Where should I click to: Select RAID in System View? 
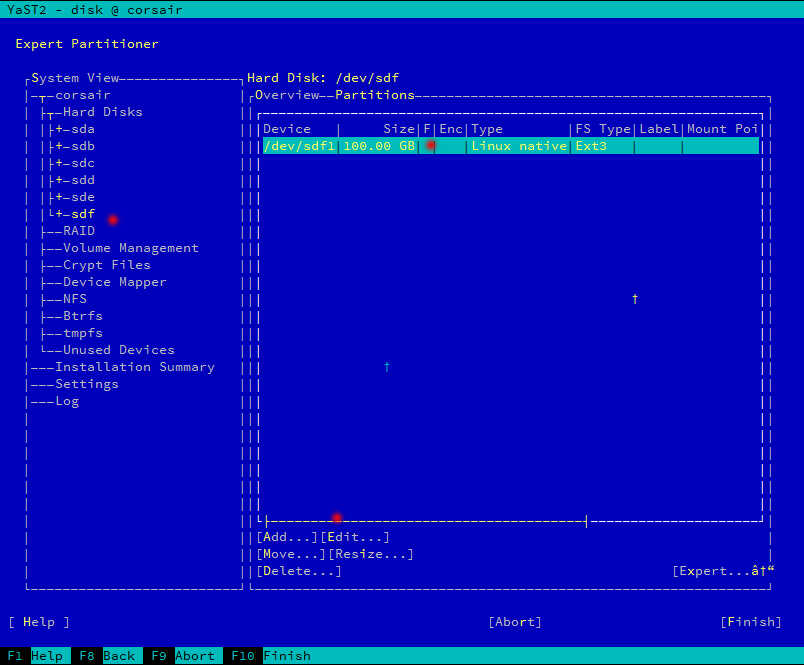coord(79,231)
